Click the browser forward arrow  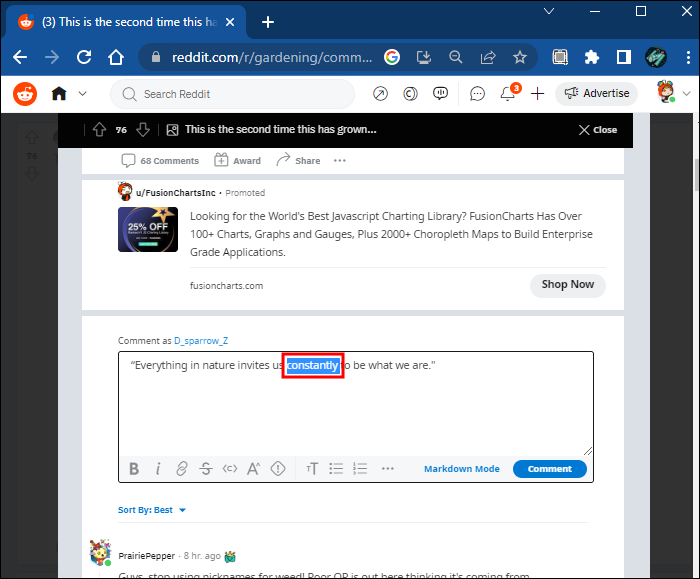pos(52,57)
